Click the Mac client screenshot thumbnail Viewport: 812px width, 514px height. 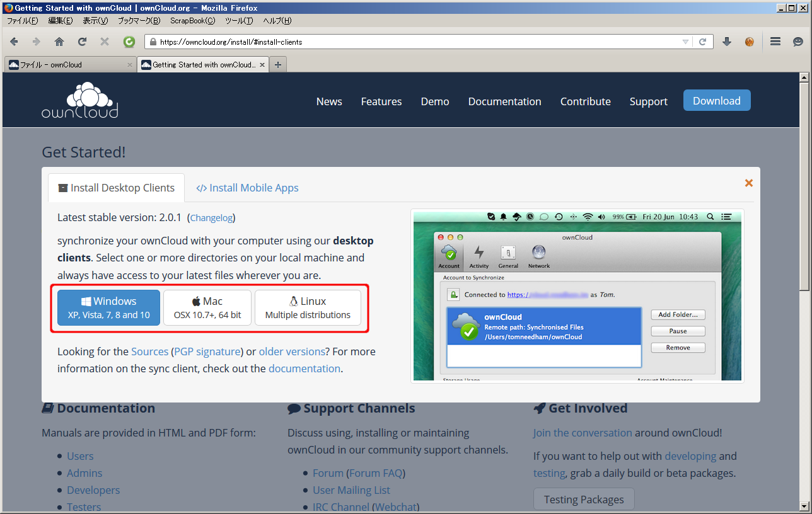pos(577,296)
